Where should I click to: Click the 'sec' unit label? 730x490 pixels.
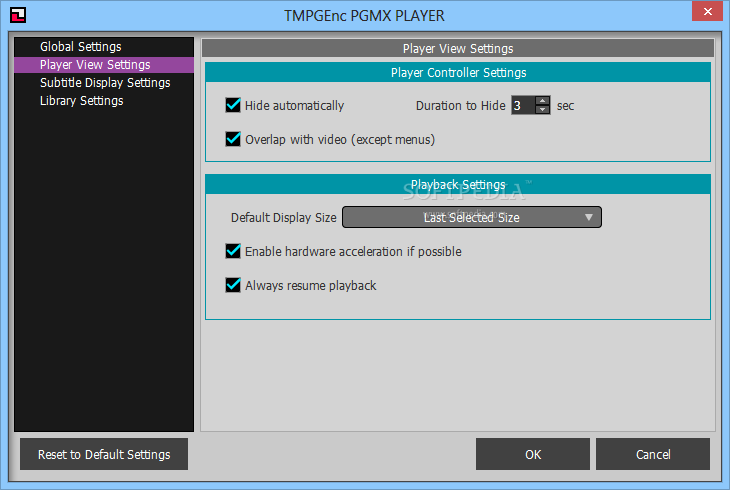click(565, 106)
